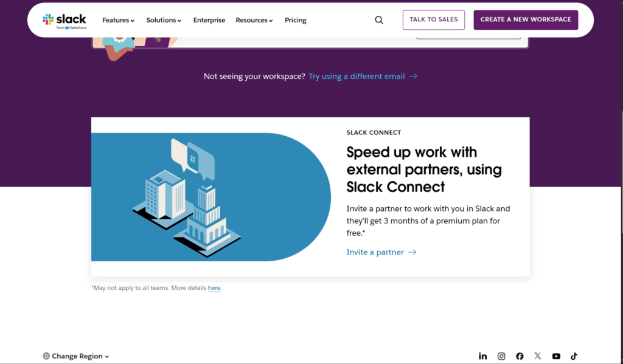
Task: Open the search magnifier icon
Action: [x=379, y=20]
